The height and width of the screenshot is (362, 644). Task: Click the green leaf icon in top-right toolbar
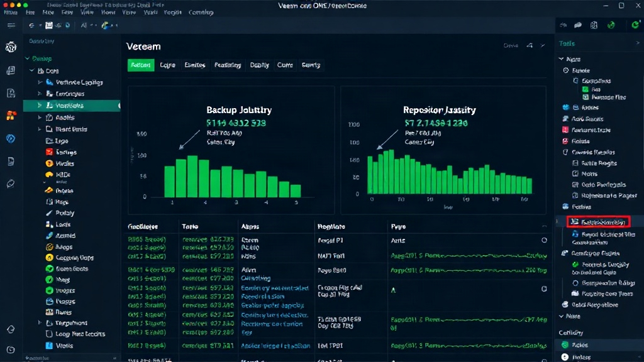click(x=611, y=25)
